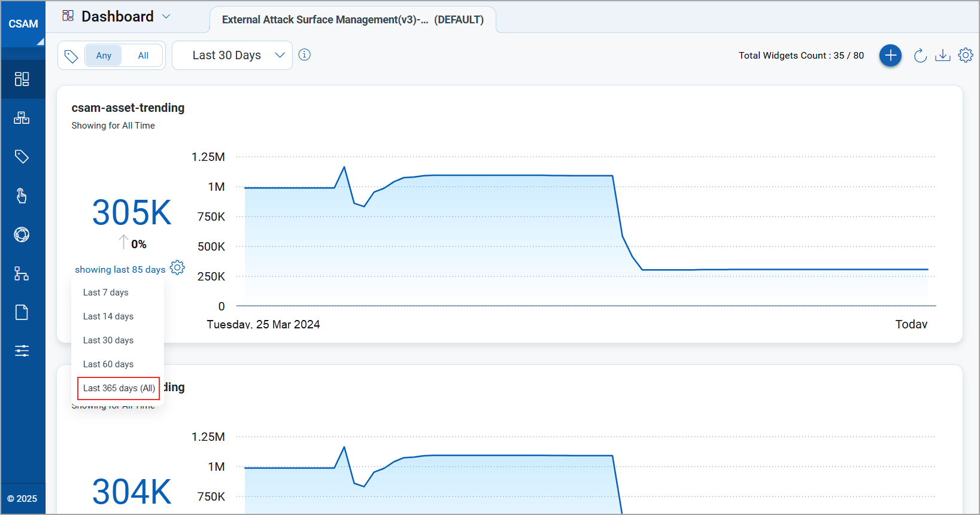Click the Tuesday, 25 Mar 2024 axis label
Screen dimensions: 980x515
pyautogui.click(x=263, y=324)
